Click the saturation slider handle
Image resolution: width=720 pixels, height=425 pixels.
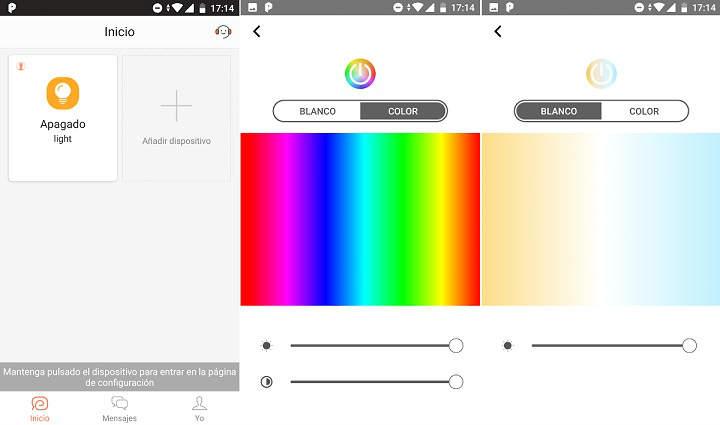pyautogui.click(x=456, y=381)
